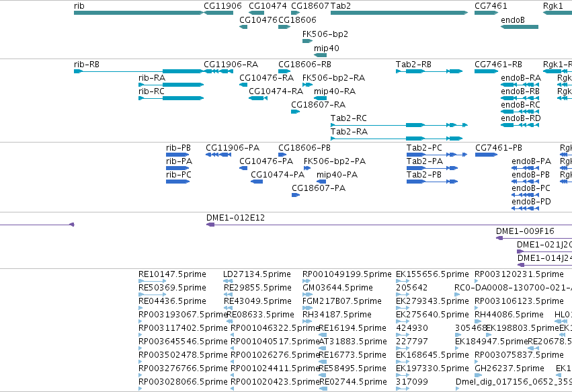
Task: Click the RH44086.5prime EST label
Action: point(509,315)
